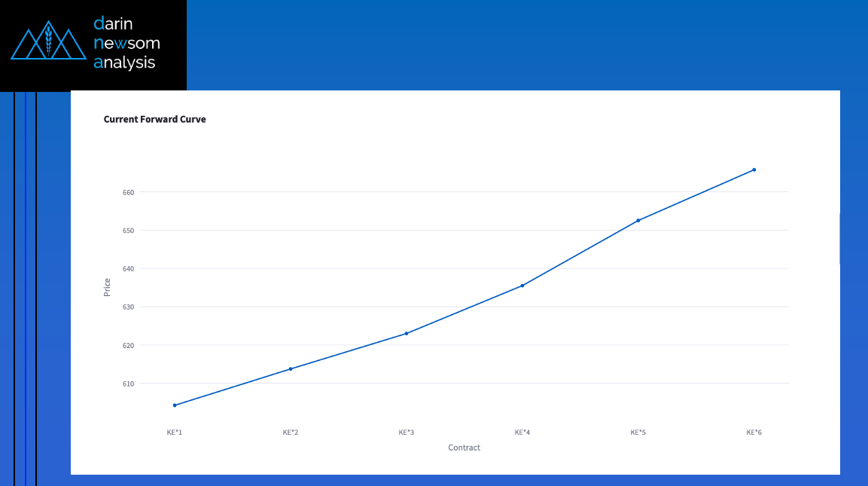868x486 pixels.
Task: Pick the KE*5 data point on the line
Action: tap(638, 220)
